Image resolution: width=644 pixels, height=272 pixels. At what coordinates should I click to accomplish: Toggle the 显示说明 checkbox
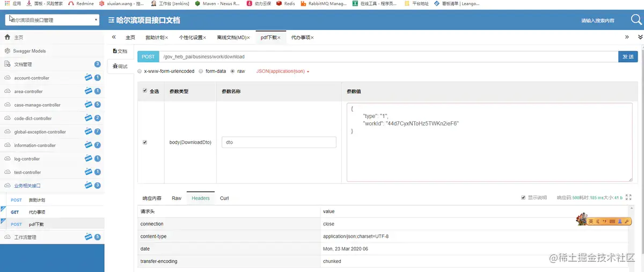click(523, 197)
